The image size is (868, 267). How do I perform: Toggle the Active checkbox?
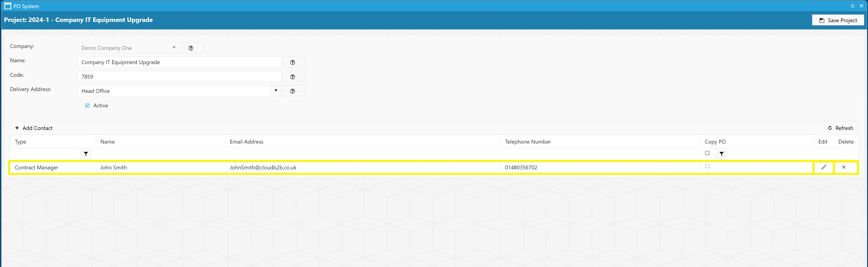pyautogui.click(x=87, y=106)
